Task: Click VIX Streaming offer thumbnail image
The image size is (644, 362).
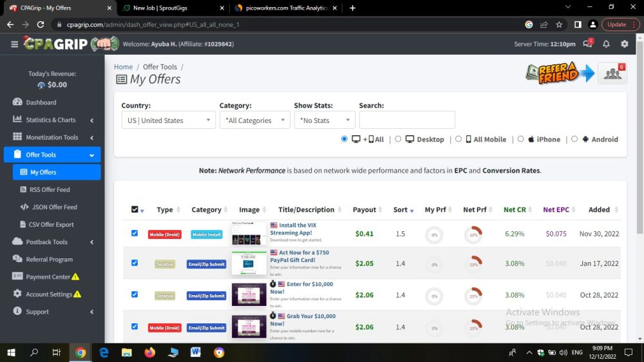Action: [249, 233]
